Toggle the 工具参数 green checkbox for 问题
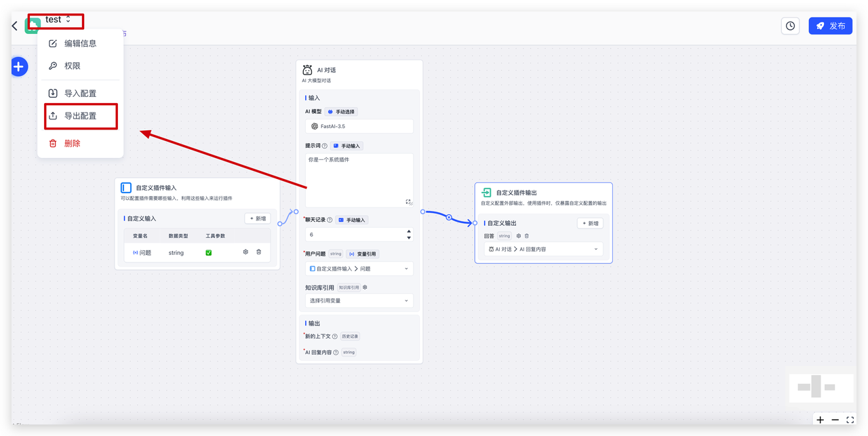The height and width of the screenshot is (436, 868). (208, 252)
